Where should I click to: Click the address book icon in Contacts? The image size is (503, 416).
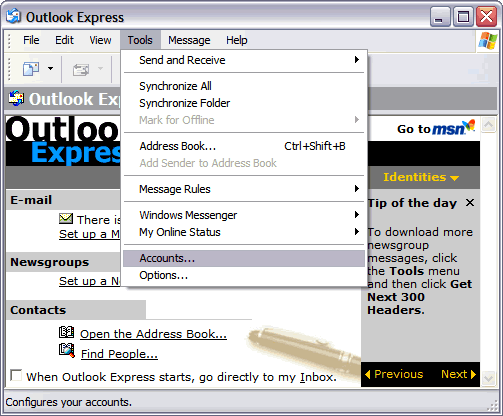(66, 332)
